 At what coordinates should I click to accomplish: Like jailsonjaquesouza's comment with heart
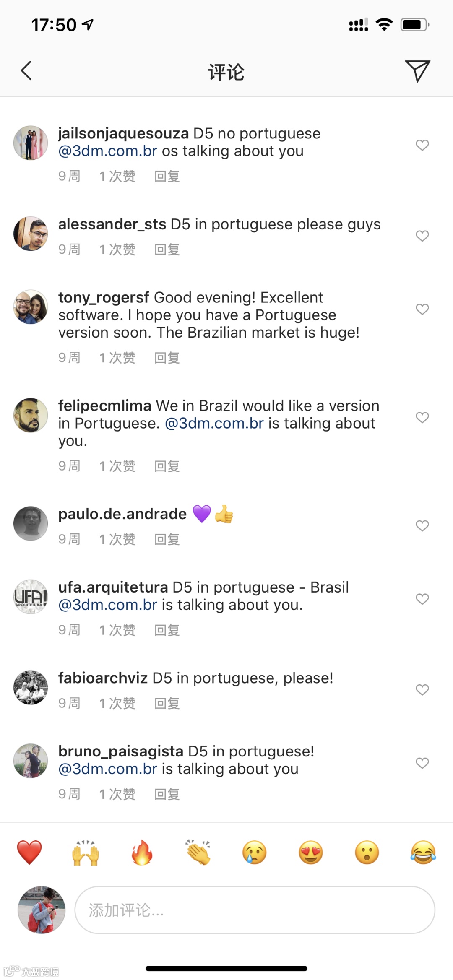tap(422, 145)
